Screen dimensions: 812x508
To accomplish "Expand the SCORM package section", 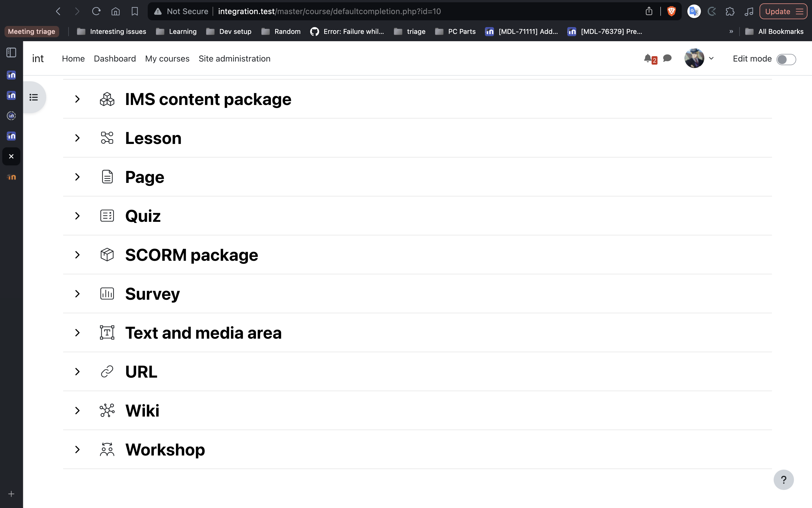I will pos(78,255).
